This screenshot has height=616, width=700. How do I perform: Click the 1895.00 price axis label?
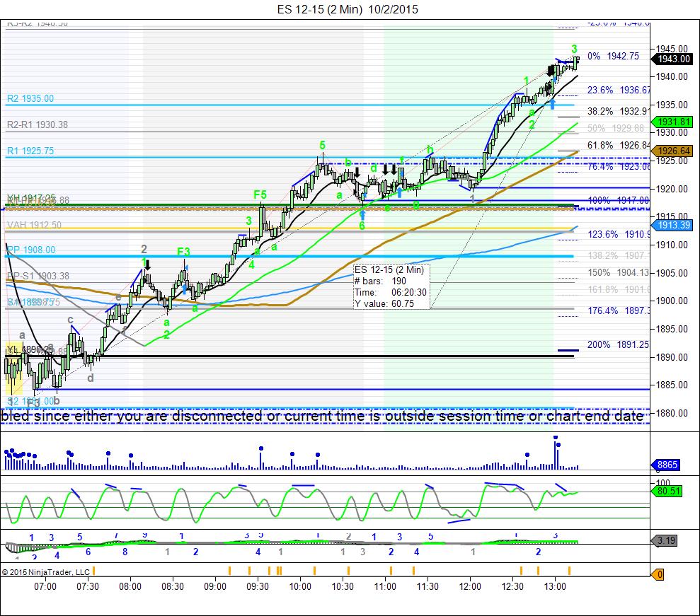pos(672,329)
